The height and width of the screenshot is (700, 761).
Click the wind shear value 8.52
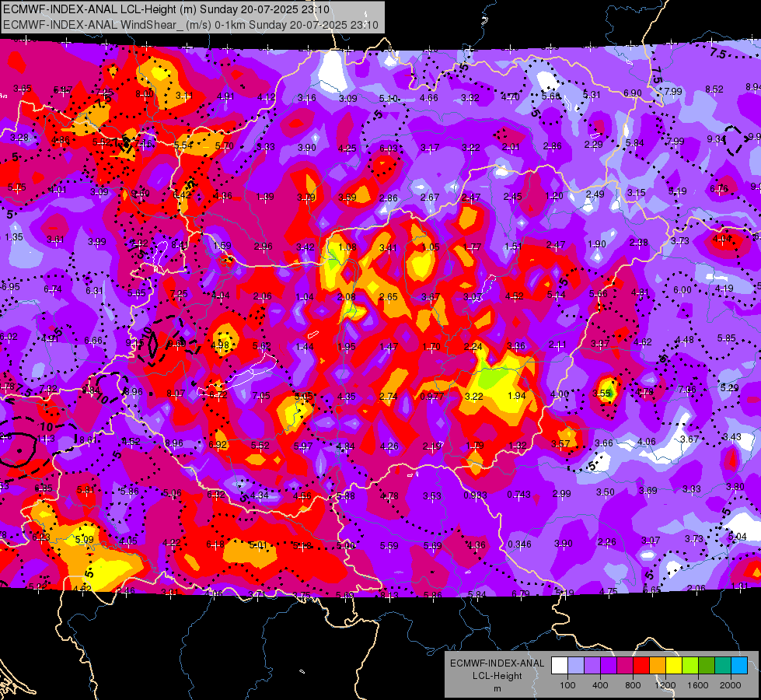pyautogui.click(x=714, y=89)
